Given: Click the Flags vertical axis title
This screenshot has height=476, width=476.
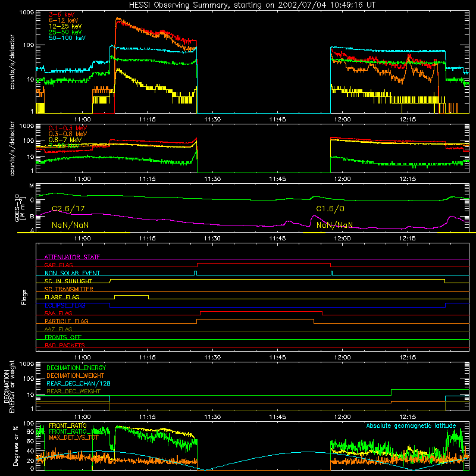Looking at the screenshot, I should point(24,297).
